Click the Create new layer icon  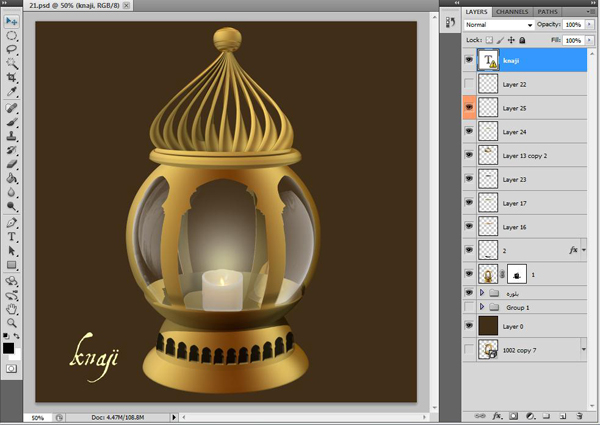[x=563, y=415]
